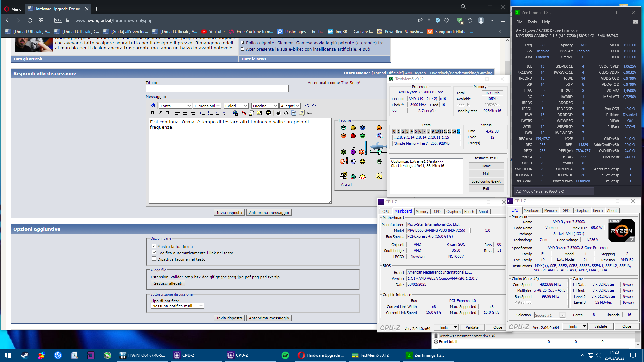Open ZenTimings Tools menu
The width and height of the screenshot is (644, 362).
[x=532, y=22]
